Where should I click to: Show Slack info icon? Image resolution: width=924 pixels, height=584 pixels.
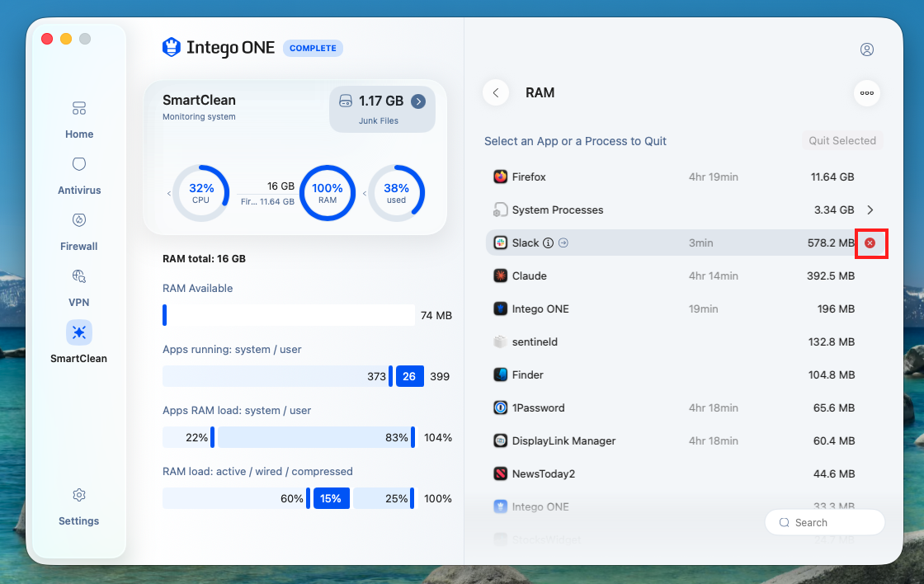point(548,243)
